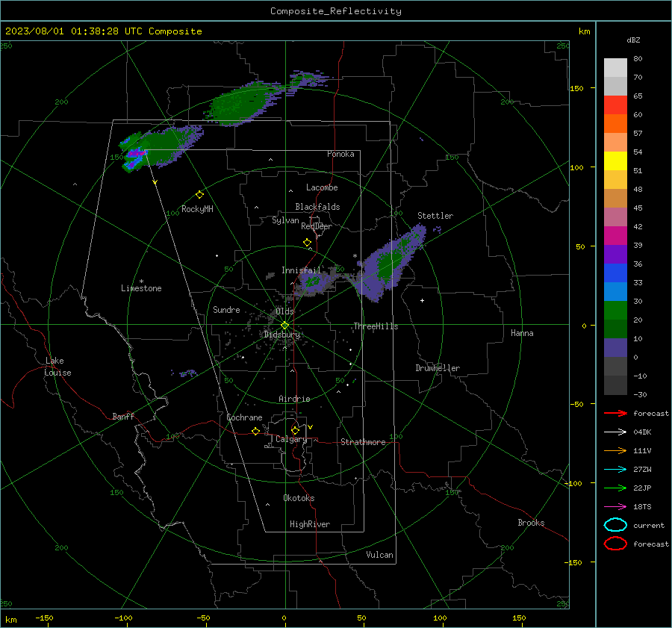Click the Lake Louise label
Screen dimensions: 672x628
click(57, 367)
